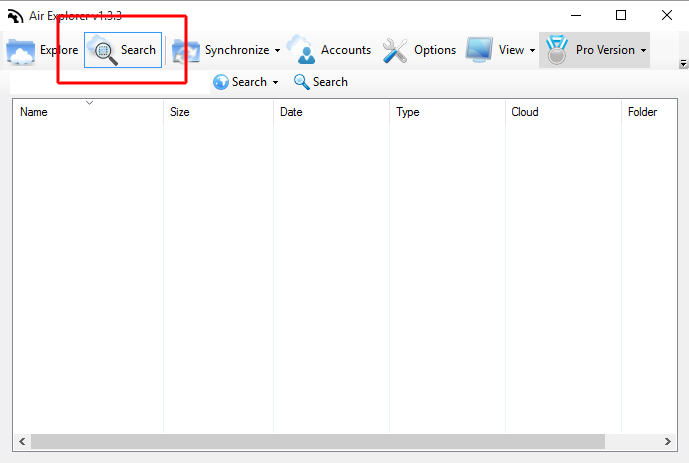Click the search text input field
689x463 pixels.
coord(110,82)
